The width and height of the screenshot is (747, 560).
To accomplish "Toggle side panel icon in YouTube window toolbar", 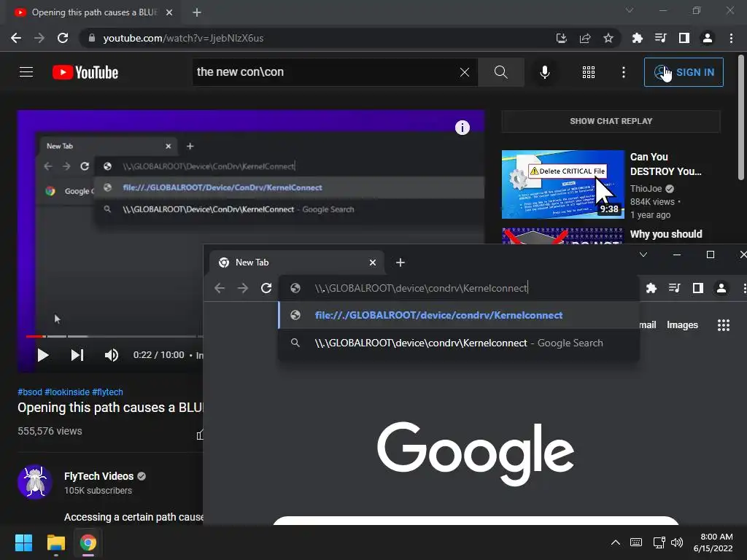I will (x=684, y=38).
